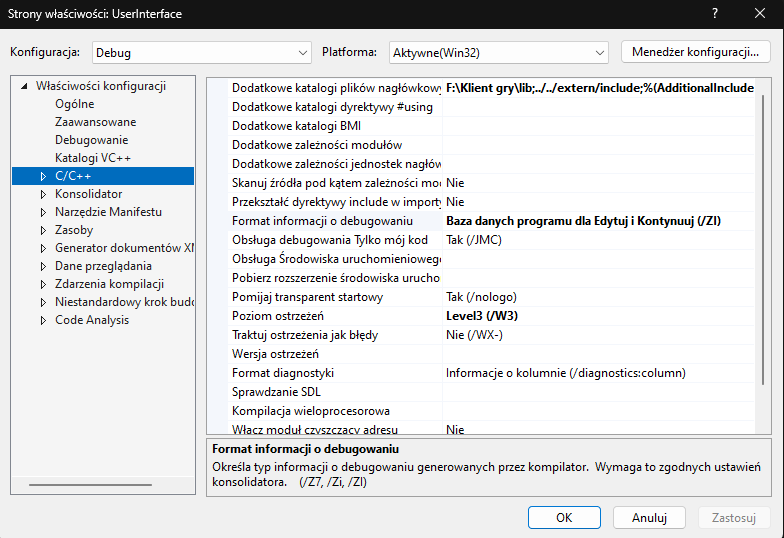The image size is (784, 538).
Task: Expand the Konsolidator tree node arrow
Action: coord(43,194)
